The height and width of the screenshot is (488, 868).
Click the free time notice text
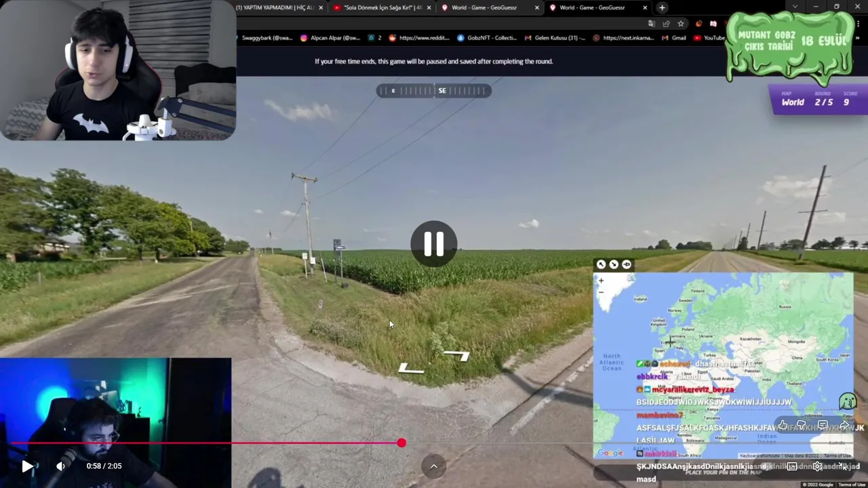point(434,61)
